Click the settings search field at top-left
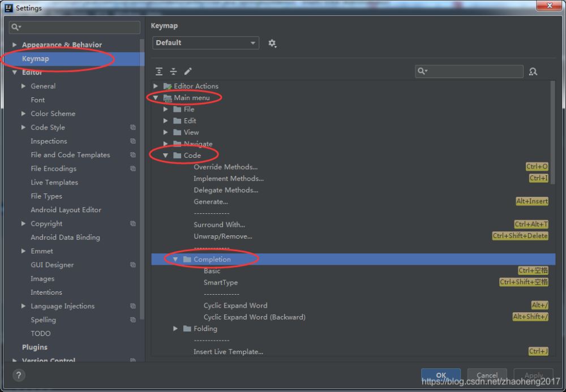Image resolution: width=566 pixels, height=392 pixels. click(75, 27)
